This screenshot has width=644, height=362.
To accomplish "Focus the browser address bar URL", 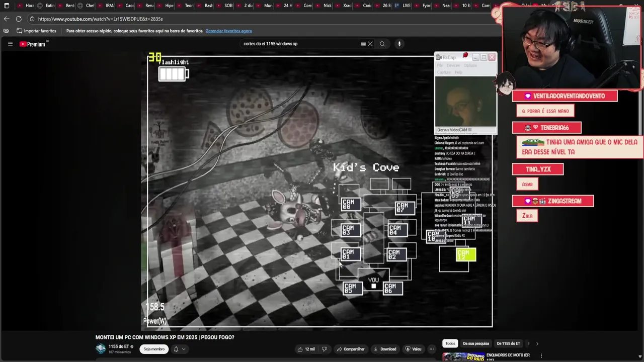I will [x=100, y=19].
